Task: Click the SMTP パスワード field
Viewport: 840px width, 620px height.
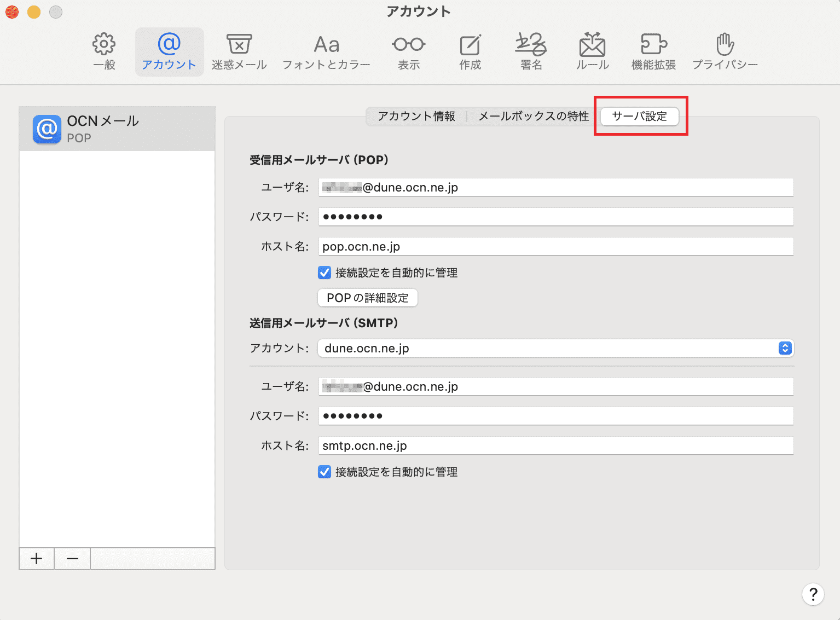Action: pyautogui.click(x=556, y=416)
